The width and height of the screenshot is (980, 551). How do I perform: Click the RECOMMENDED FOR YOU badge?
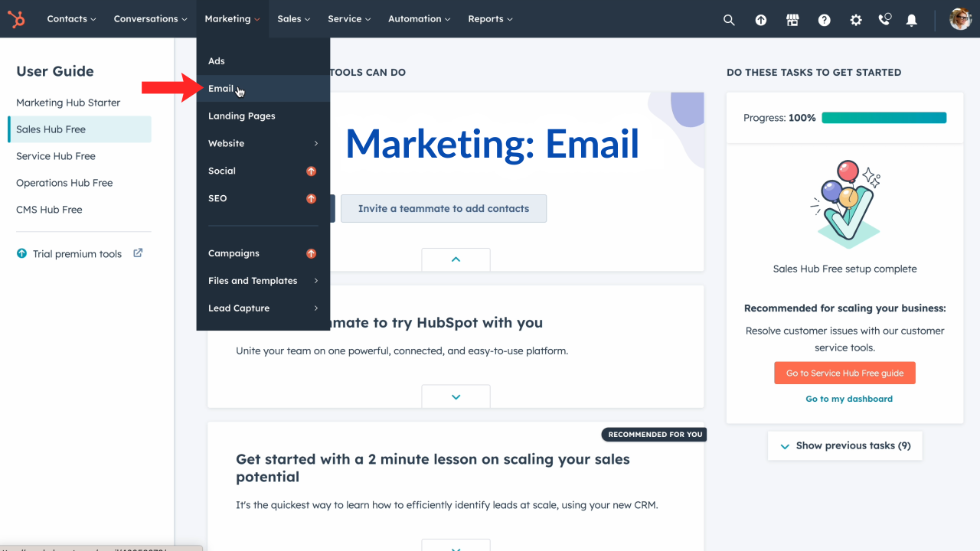click(x=655, y=435)
